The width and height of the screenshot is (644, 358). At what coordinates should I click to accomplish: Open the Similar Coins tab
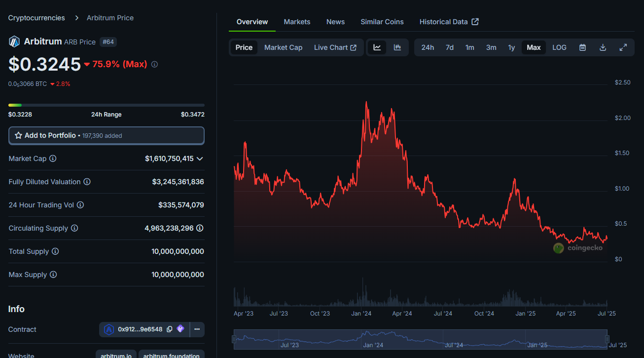pos(382,22)
